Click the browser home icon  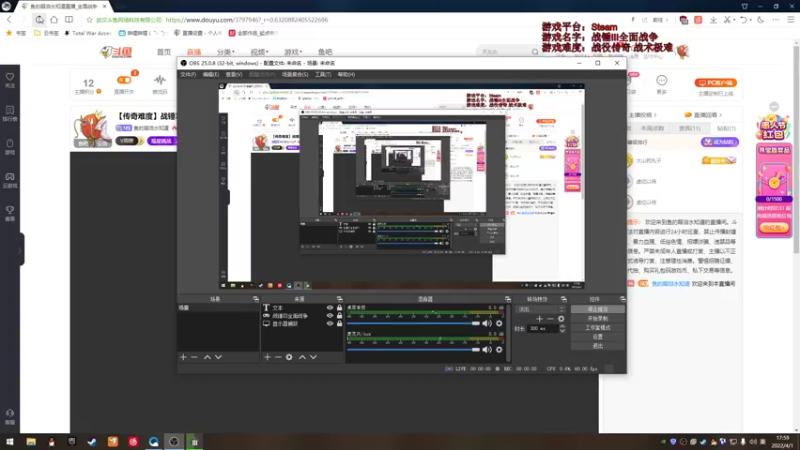point(54,20)
